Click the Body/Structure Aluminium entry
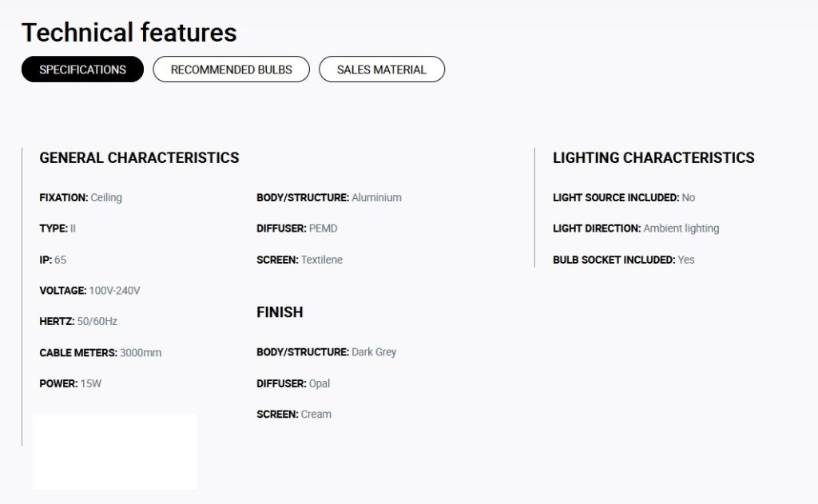The image size is (818, 504). click(329, 198)
